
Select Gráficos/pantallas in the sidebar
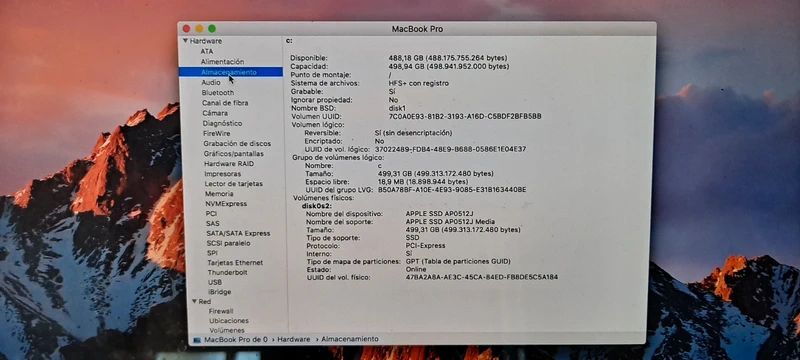[x=234, y=153]
